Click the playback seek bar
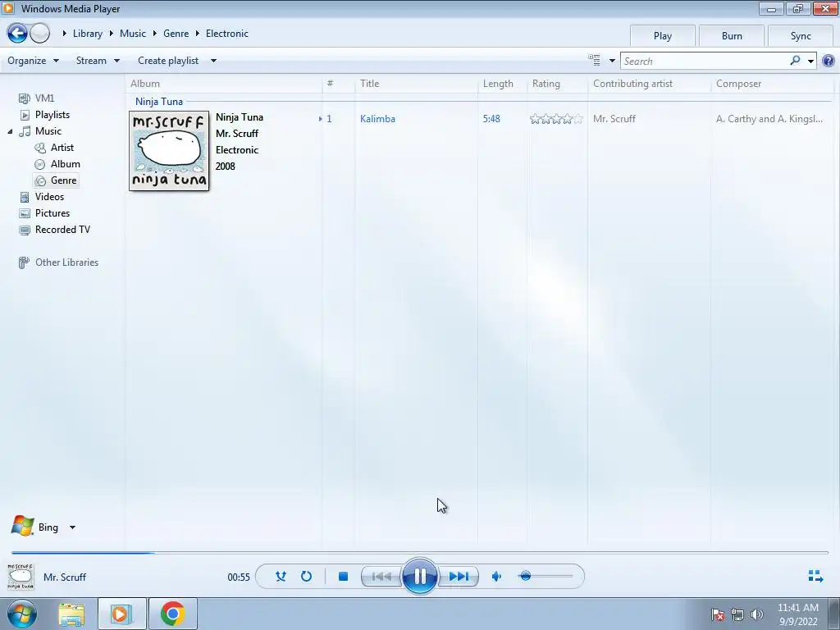The image size is (840, 630). (419, 552)
